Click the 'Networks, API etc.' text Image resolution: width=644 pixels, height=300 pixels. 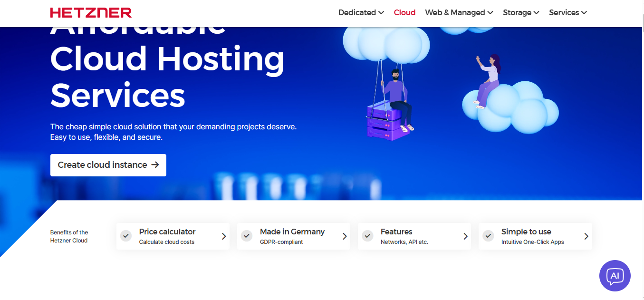(x=404, y=242)
